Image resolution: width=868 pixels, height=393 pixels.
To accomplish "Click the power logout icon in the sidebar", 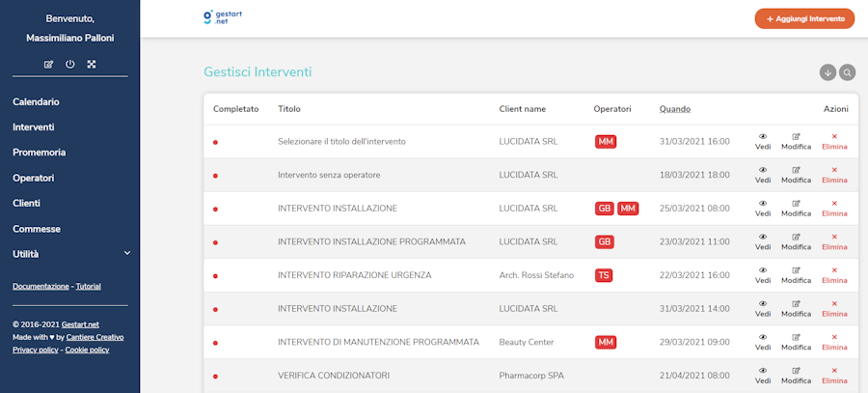I will (69, 65).
